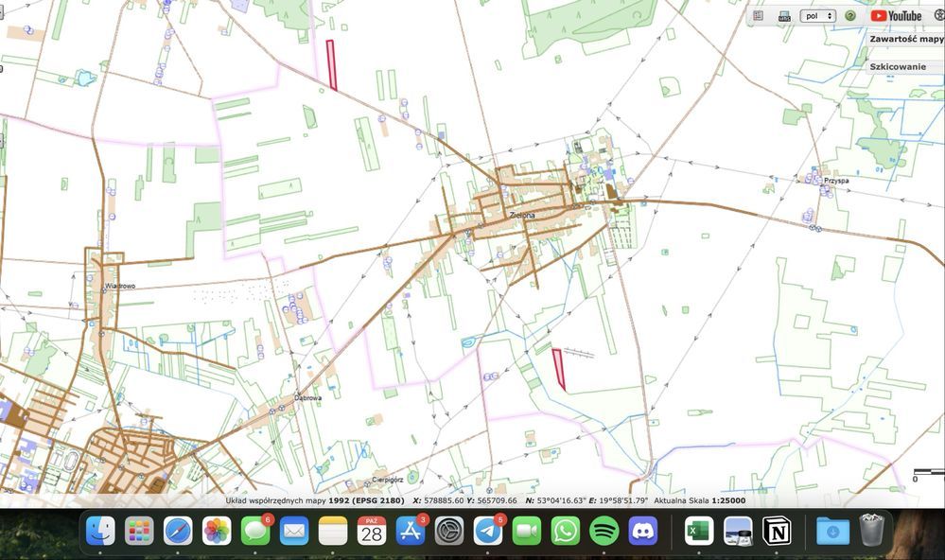This screenshot has width=945, height=560.
Task: Click the Przyspa village label on map
Action: point(836,180)
